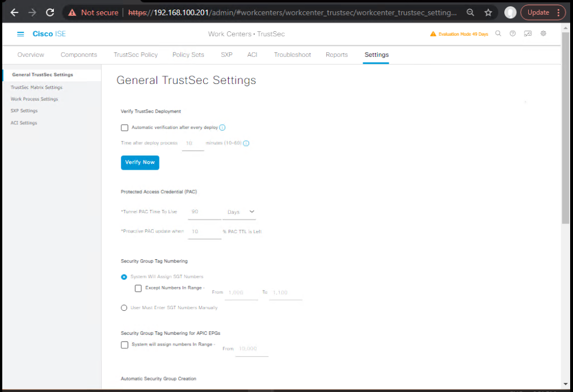Check Except Numbers In Range
Image resolution: width=573 pixels, height=392 pixels.
pos(138,288)
